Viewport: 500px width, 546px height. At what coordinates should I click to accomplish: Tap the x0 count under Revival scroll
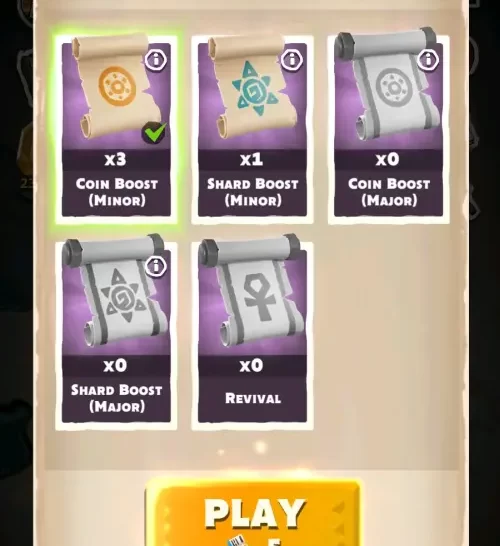coord(251,366)
